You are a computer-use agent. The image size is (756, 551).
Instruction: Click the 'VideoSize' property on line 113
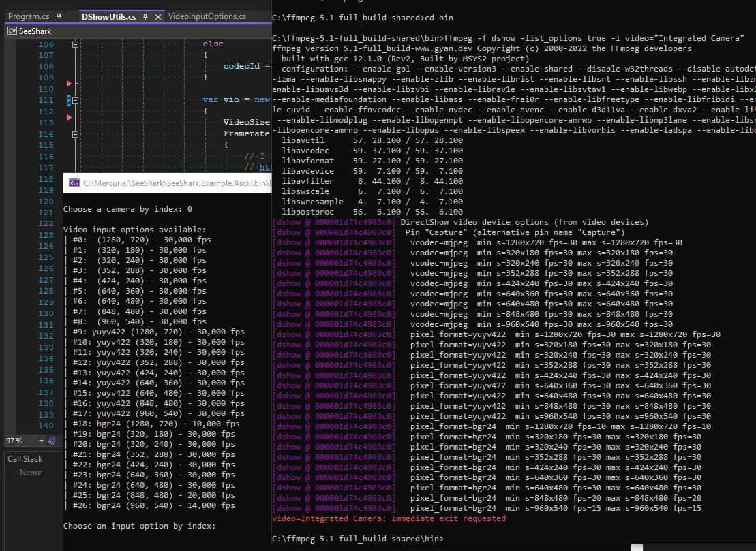(x=246, y=123)
